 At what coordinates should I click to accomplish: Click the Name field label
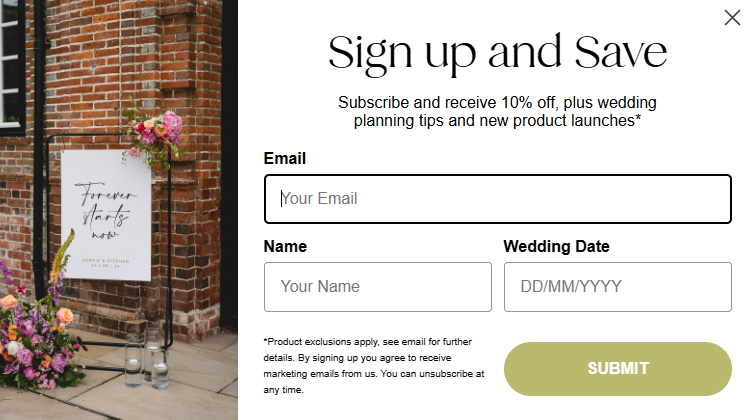pos(285,246)
